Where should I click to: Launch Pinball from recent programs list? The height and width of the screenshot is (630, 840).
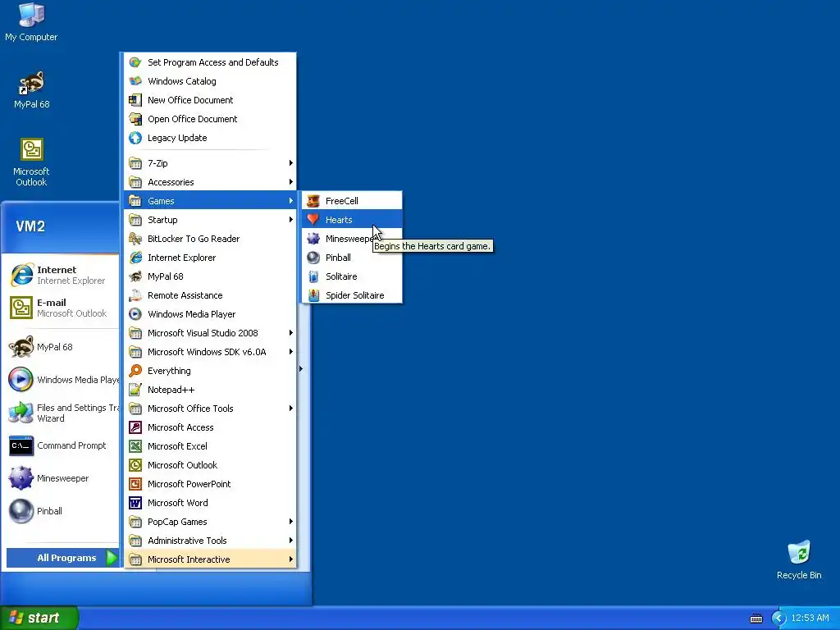[x=62, y=511]
